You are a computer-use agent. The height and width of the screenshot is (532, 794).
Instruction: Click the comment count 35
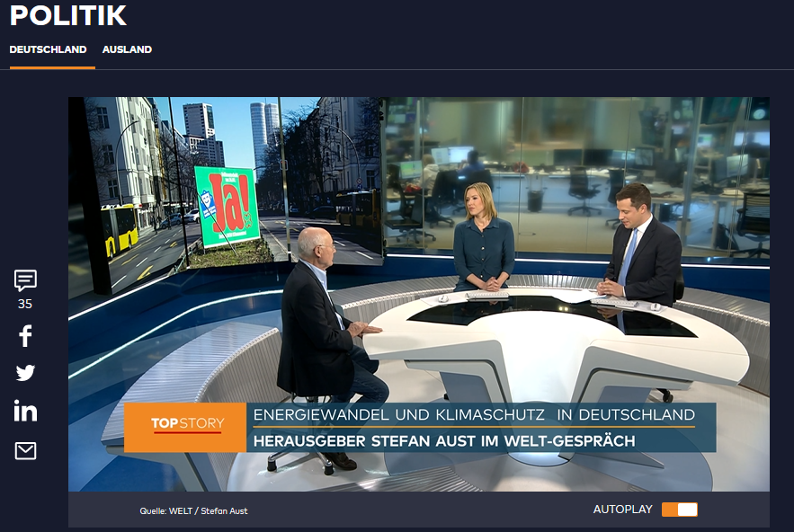click(x=25, y=304)
